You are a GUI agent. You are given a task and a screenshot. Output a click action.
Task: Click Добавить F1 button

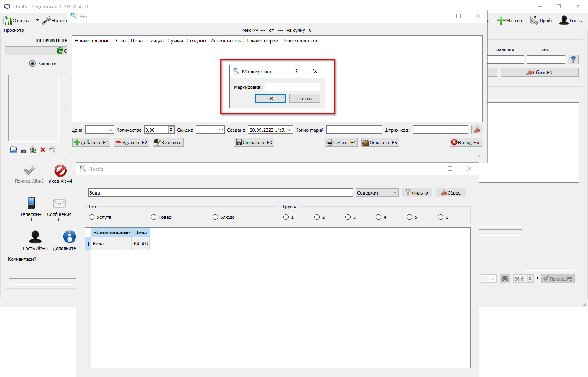click(x=91, y=143)
